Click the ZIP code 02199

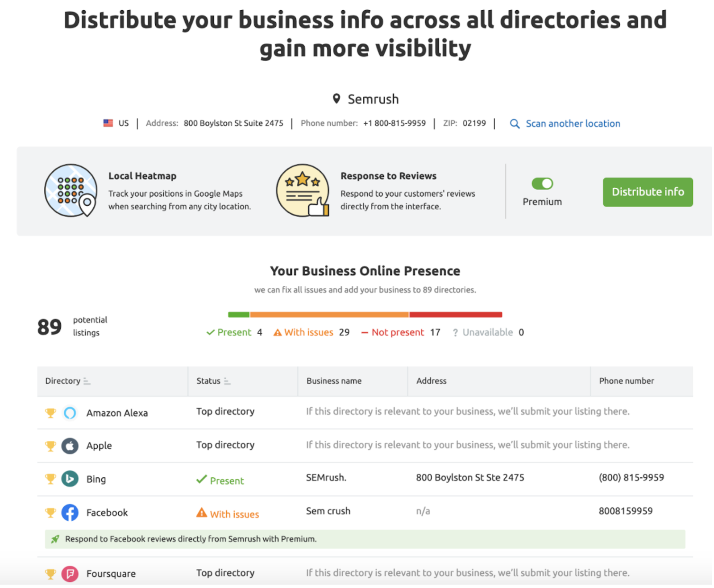474,123
